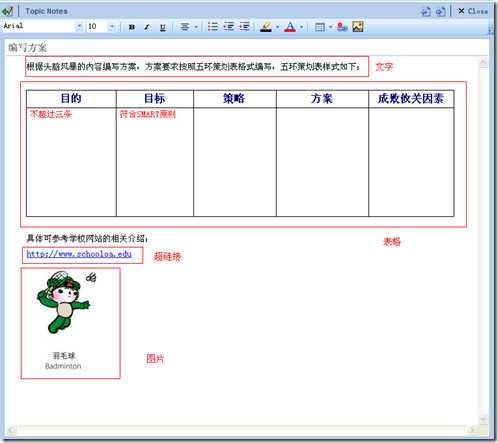
Task: Open the font size 10 dropdown
Action: click(112, 26)
